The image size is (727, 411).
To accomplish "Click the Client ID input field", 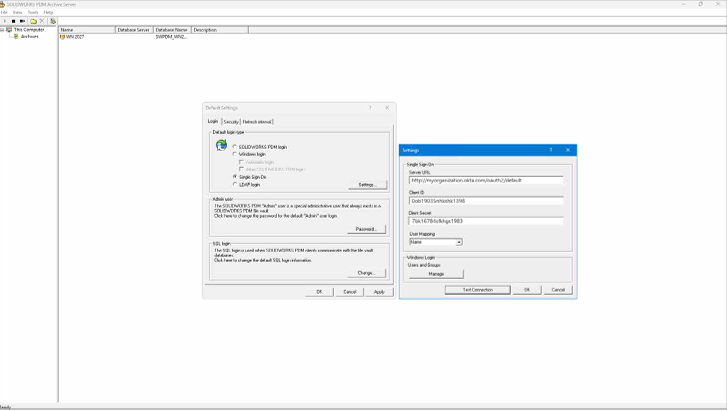I will [486, 201].
